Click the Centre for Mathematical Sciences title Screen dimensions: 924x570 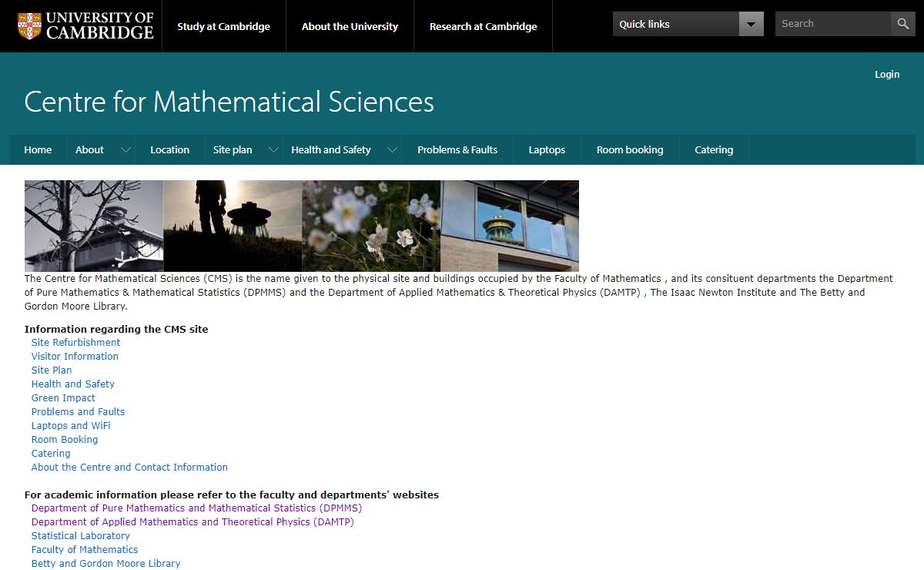pos(229,102)
